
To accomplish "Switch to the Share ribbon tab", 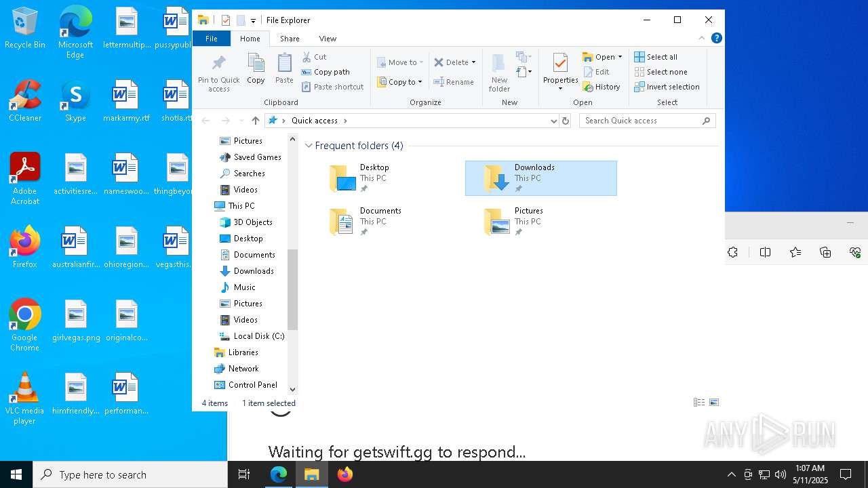I will (x=290, y=39).
